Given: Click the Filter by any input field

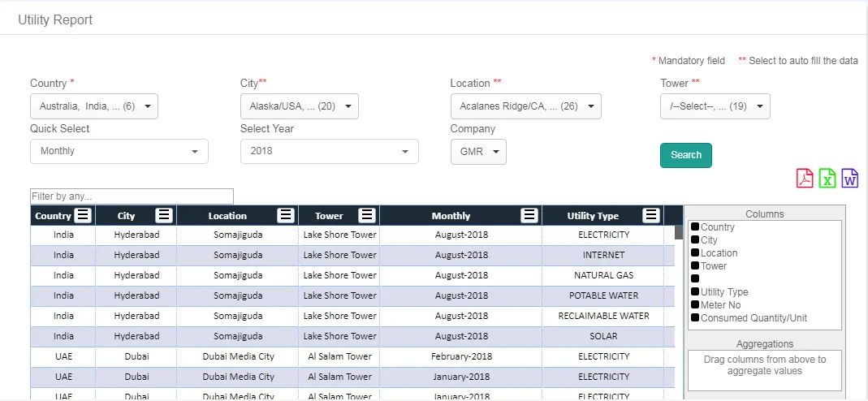Looking at the screenshot, I should tap(132, 196).
